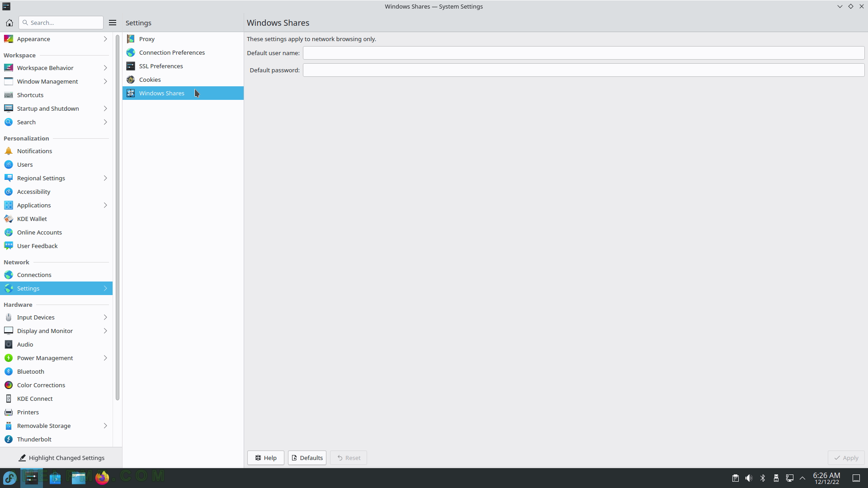868x488 pixels.
Task: Click the SSL Preferences icon
Action: click(131, 66)
